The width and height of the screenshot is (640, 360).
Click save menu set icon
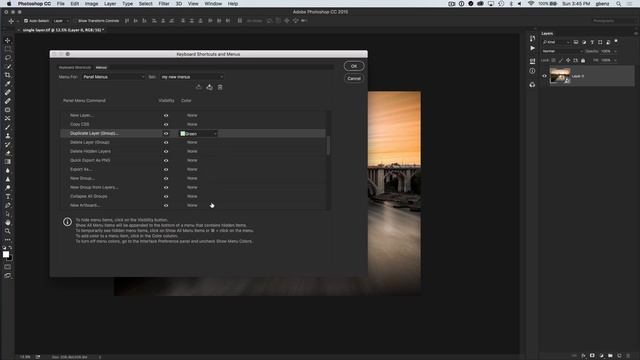pos(198,87)
